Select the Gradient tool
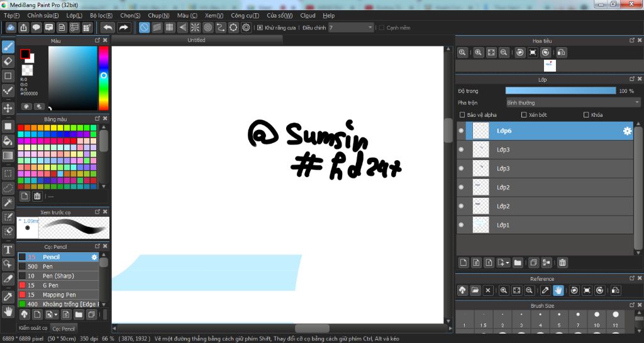Screen dimensions: 644x343 point(8,156)
